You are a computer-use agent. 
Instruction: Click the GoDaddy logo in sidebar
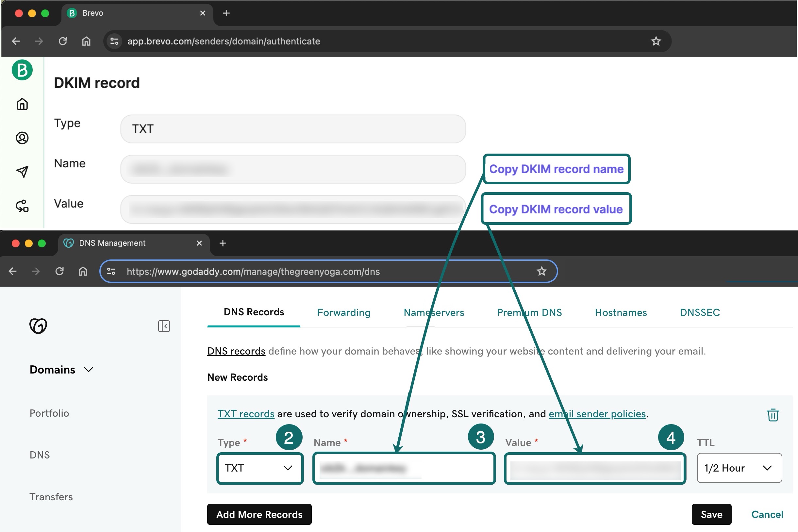pos(38,326)
